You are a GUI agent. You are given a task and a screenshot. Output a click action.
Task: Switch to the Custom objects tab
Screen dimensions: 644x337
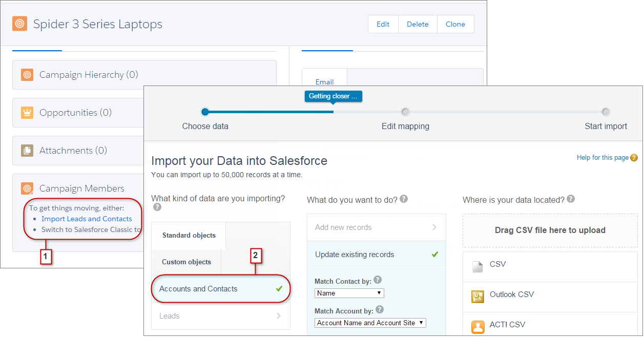coord(186,262)
